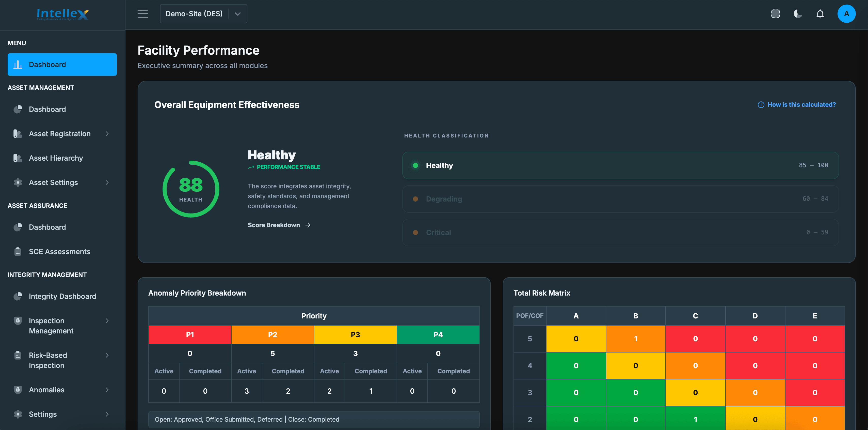Click the Asset Hierarchy icon in the sidebar
This screenshot has width=868, height=430.
pyautogui.click(x=18, y=158)
